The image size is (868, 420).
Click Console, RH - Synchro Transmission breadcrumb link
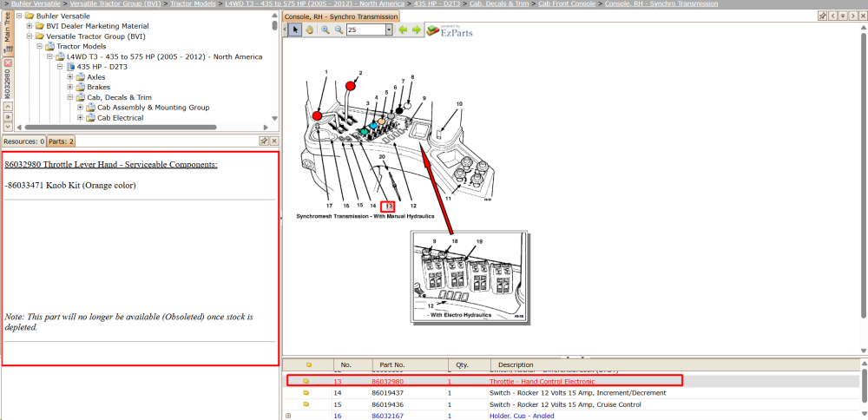(661, 3)
